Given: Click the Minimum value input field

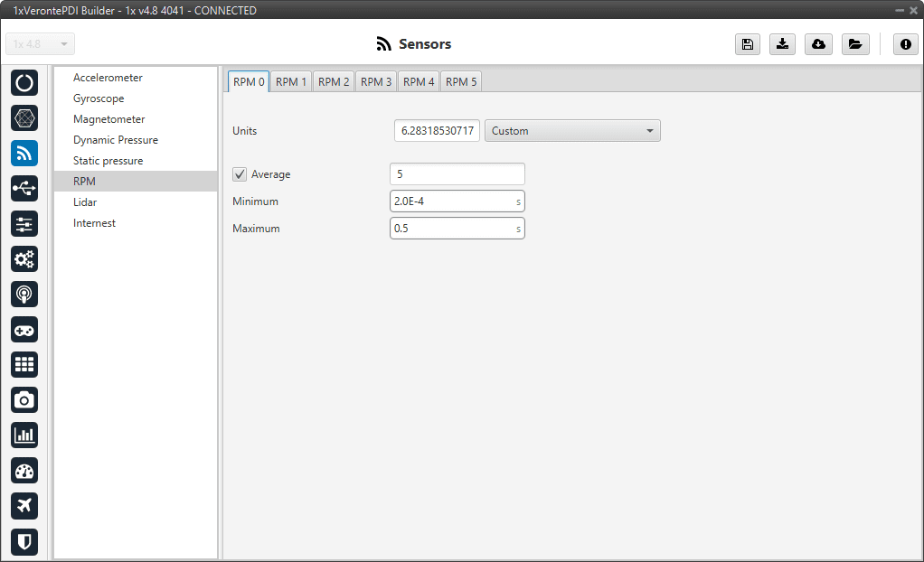Looking at the screenshot, I should [x=452, y=201].
